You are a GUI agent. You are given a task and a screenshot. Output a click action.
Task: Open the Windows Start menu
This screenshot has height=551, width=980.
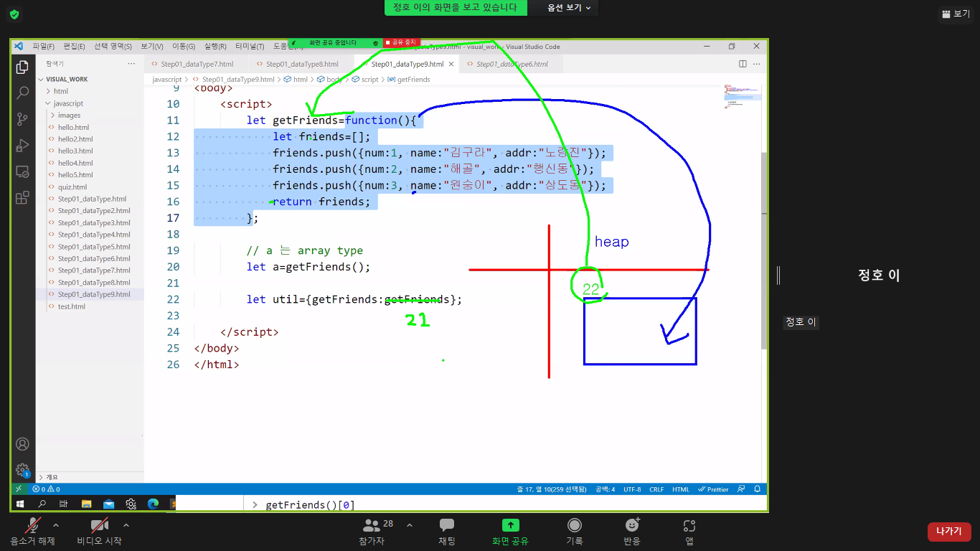[20, 504]
